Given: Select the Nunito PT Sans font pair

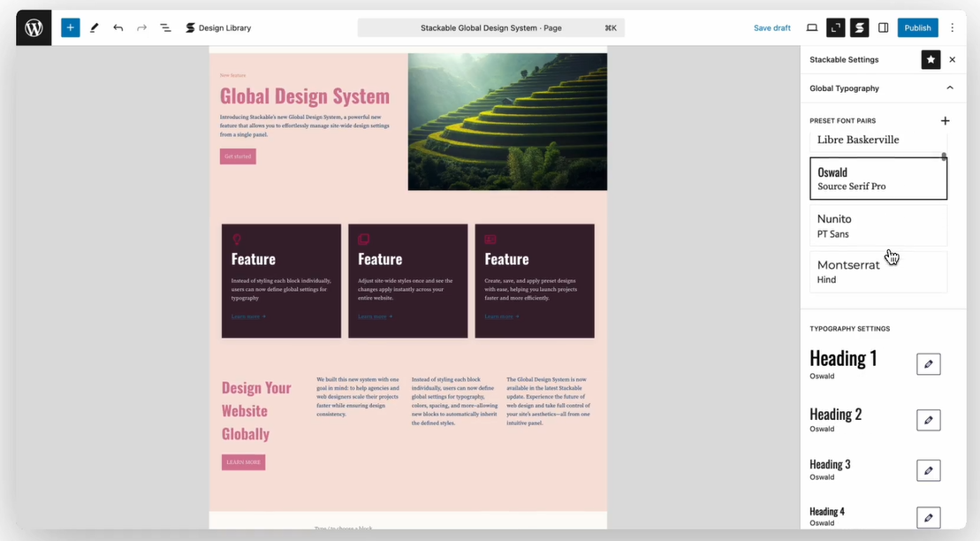Looking at the screenshot, I should coord(877,226).
